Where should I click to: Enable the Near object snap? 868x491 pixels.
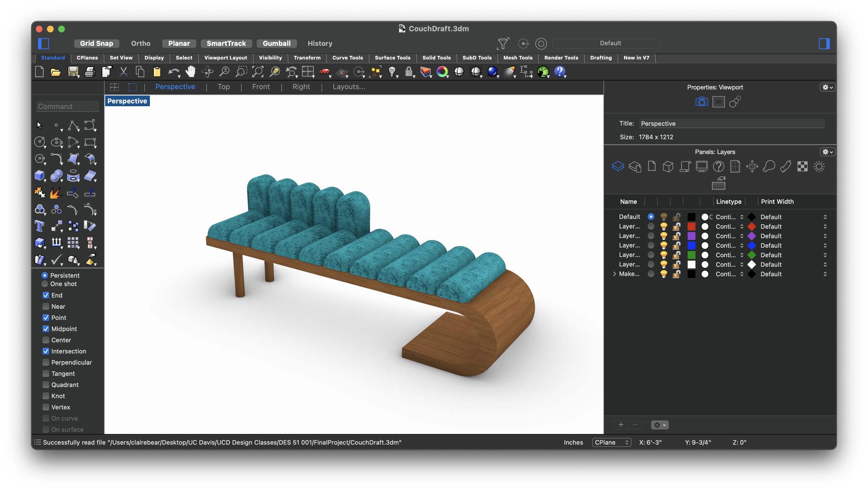46,306
